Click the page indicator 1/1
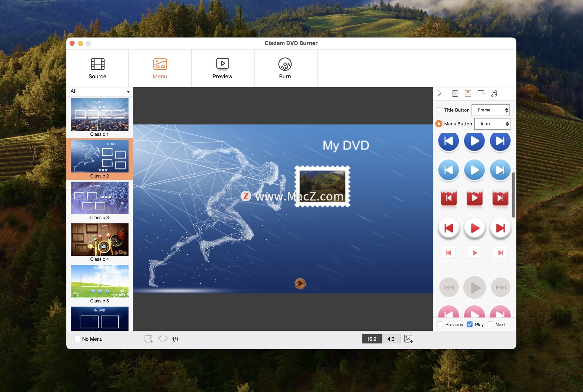Screen dimensions: 583x392 pyautogui.click(x=175, y=339)
